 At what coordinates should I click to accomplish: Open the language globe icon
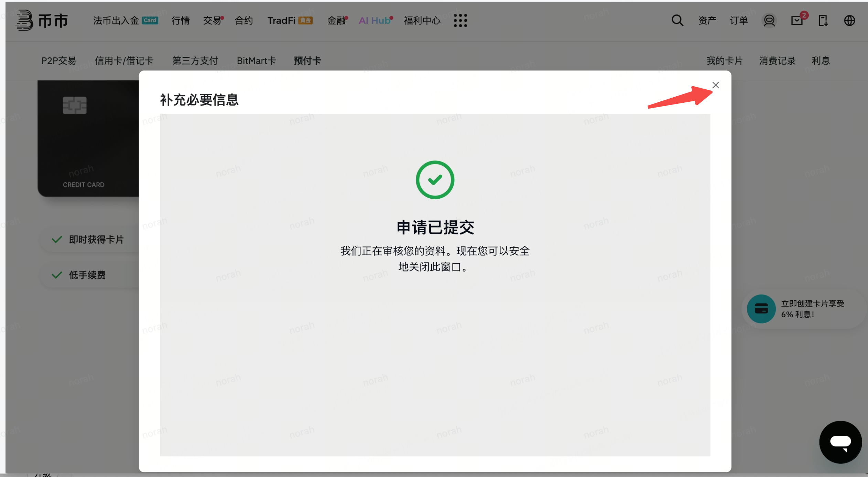click(849, 21)
